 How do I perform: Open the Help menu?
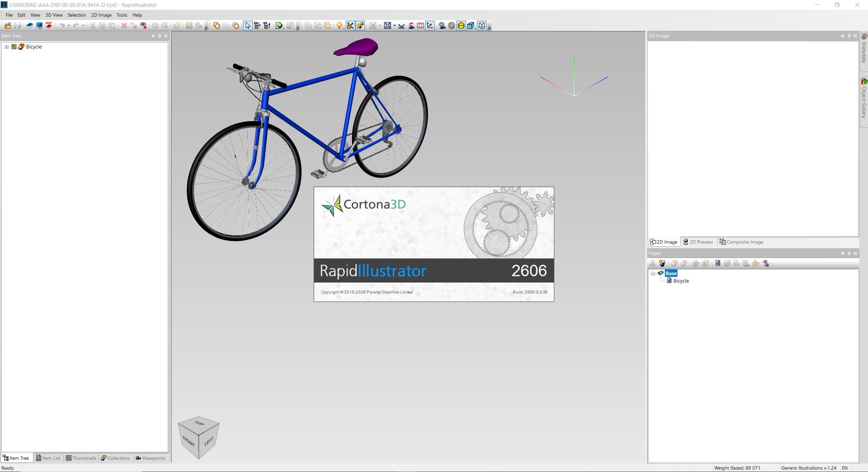pyautogui.click(x=137, y=15)
